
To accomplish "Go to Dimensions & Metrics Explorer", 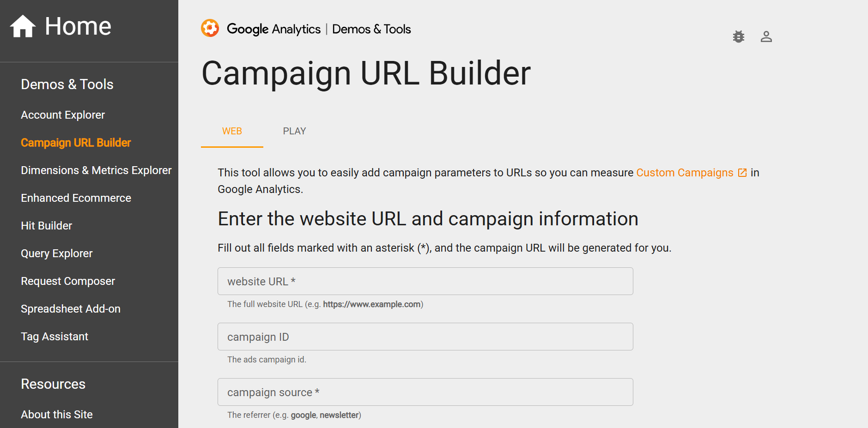I will [96, 170].
